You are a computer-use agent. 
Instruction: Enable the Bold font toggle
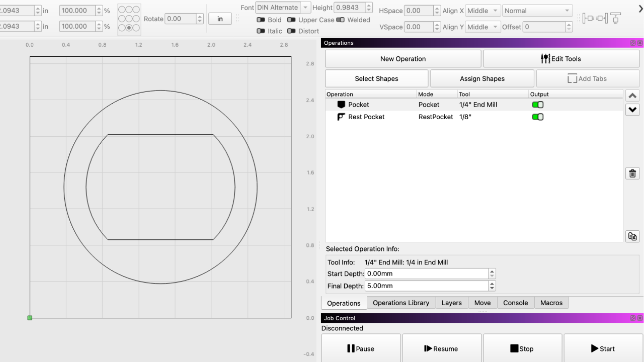(x=261, y=20)
